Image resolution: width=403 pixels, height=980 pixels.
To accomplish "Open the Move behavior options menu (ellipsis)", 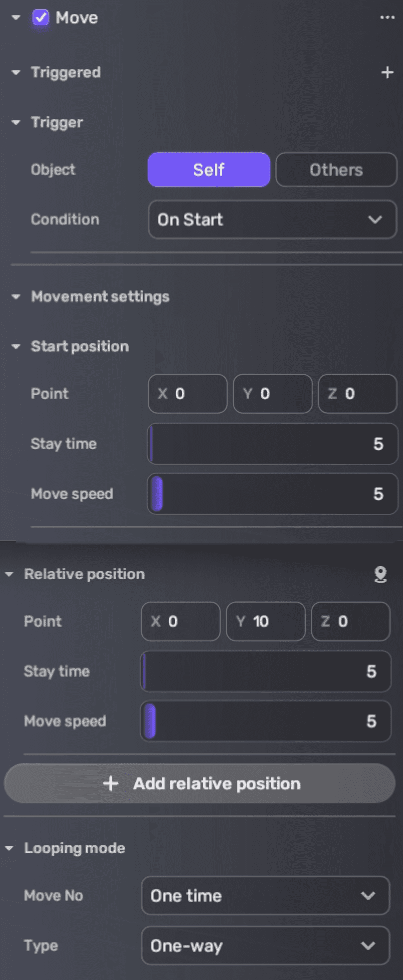I will (x=387, y=17).
